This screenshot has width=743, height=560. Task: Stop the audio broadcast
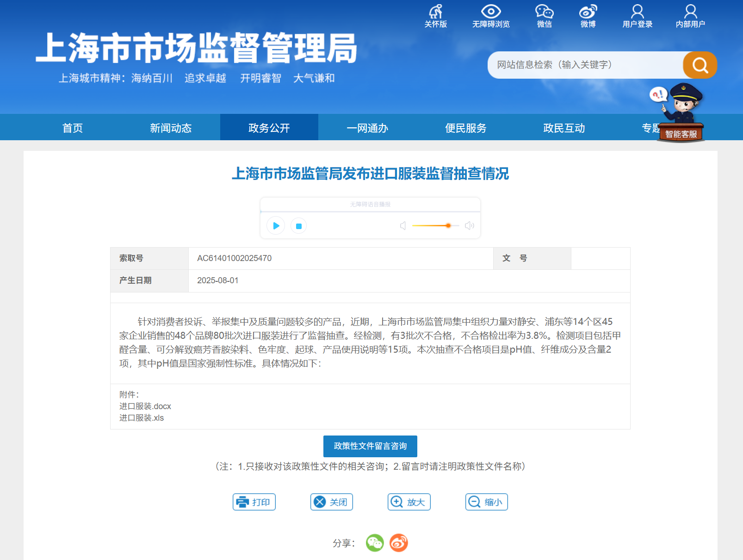point(299,226)
